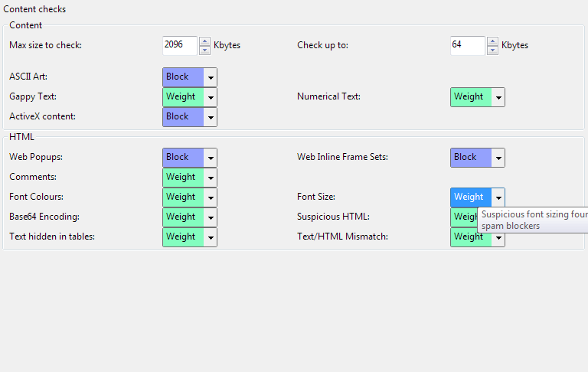Screen dimensions: 588x372
Task: Expand the Gappy Text dropdown arrow
Action: point(211,97)
